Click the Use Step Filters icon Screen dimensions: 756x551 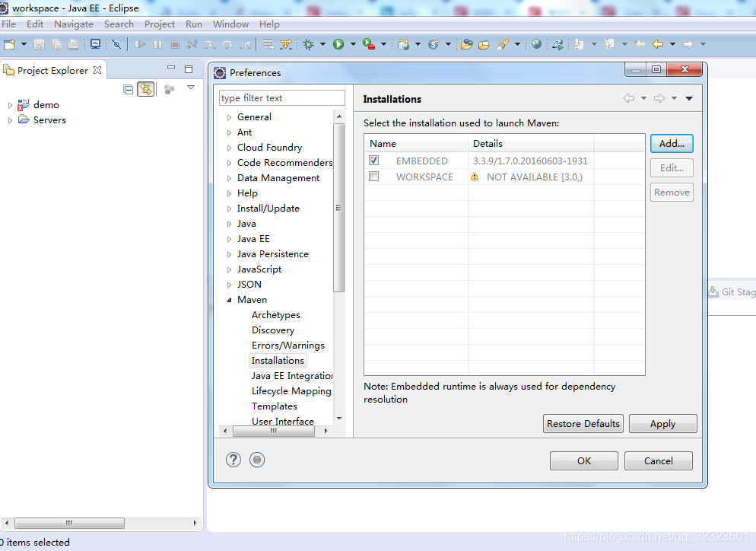pyautogui.click(x=286, y=44)
